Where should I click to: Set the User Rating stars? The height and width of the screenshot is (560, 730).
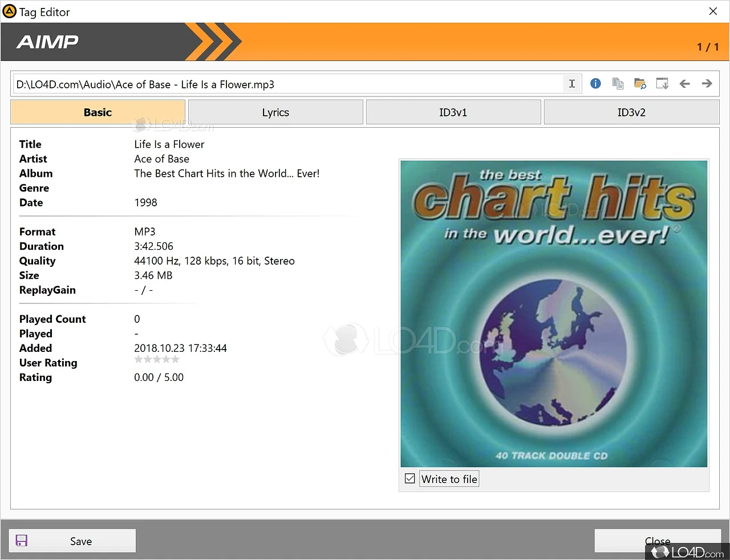[157, 359]
